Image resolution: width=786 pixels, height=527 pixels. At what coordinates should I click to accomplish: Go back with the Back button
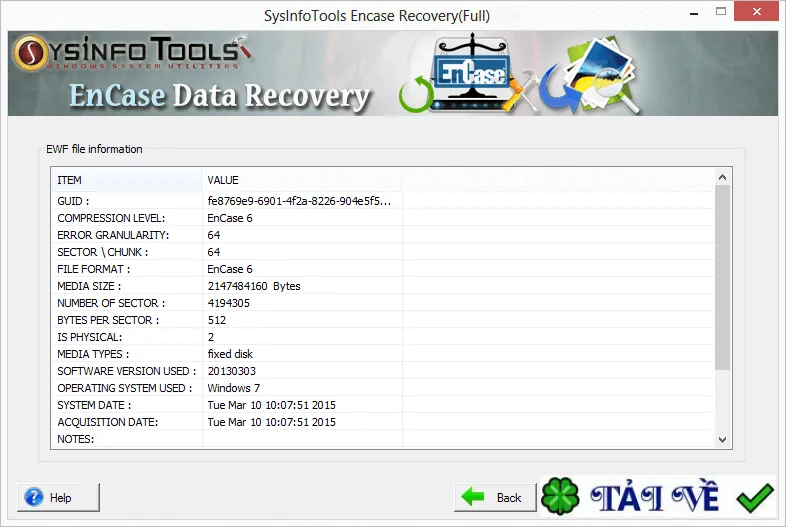[495, 497]
